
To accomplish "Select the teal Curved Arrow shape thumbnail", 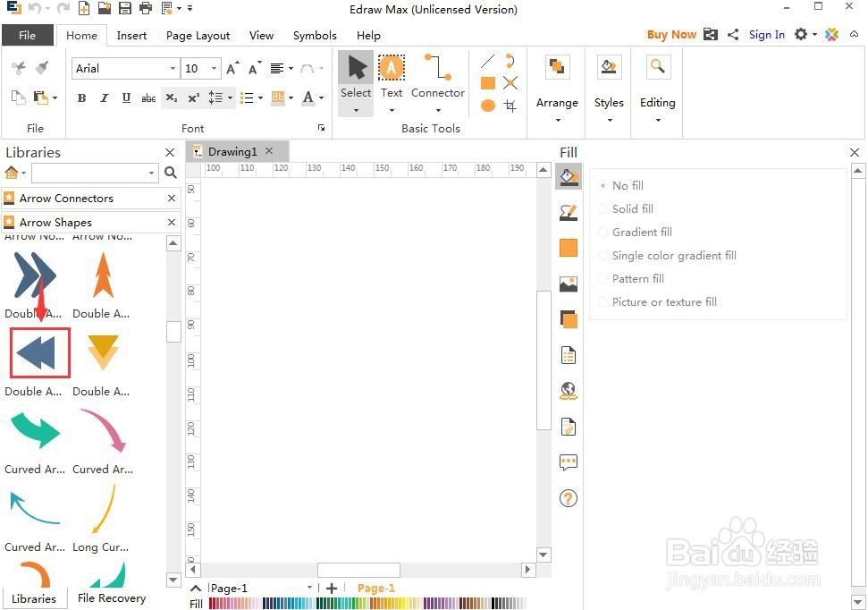I will point(36,430).
